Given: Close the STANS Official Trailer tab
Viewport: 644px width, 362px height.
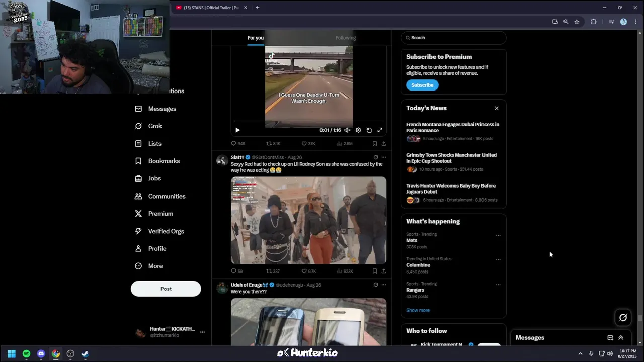Looking at the screenshot, I should coord(246,8).
